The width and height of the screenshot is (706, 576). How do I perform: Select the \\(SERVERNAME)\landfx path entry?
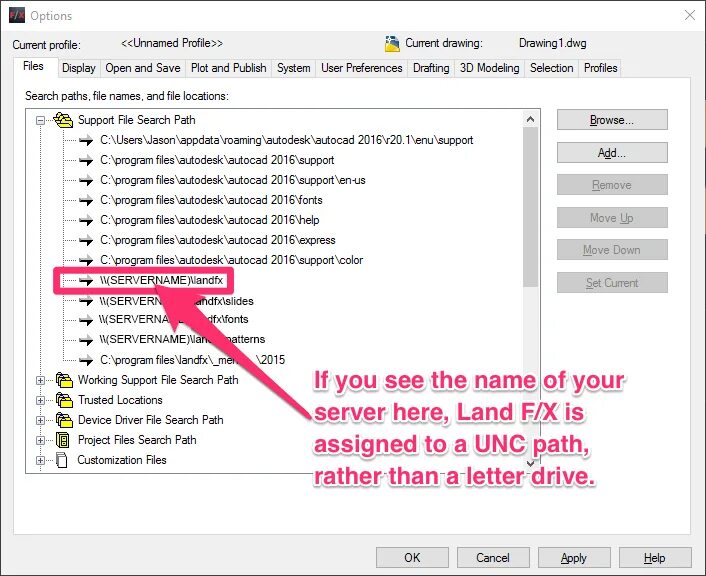pyautogui.click(x=161, y=281)
